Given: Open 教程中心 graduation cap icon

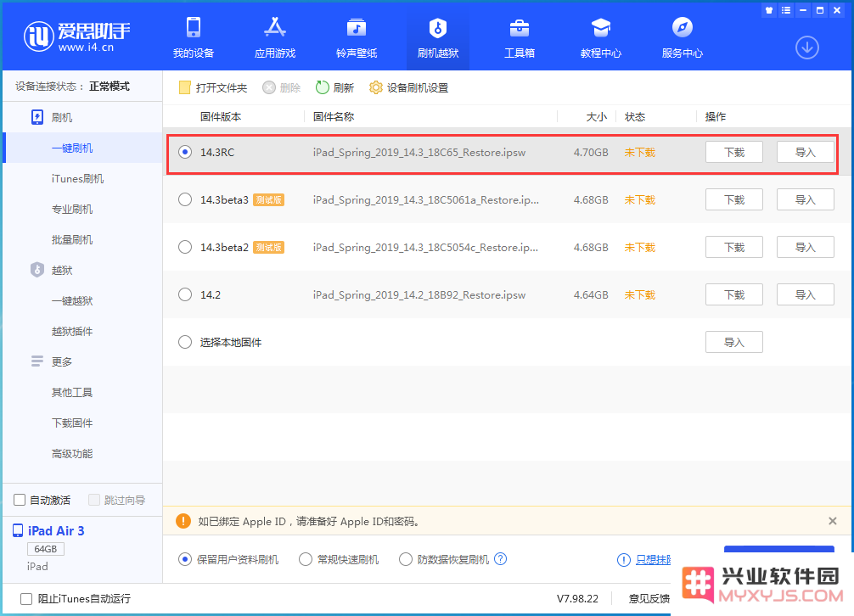Looking at the screenshot, I should pos(601,27).
